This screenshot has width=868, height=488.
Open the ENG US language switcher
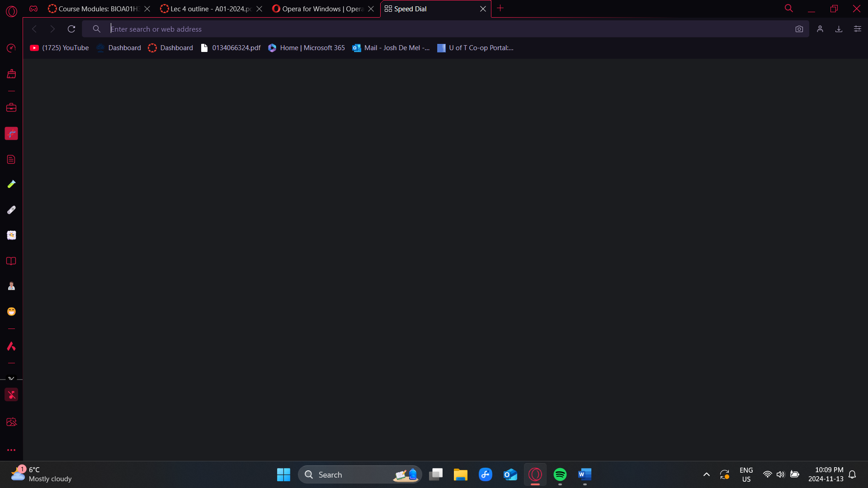click(746, 474)
